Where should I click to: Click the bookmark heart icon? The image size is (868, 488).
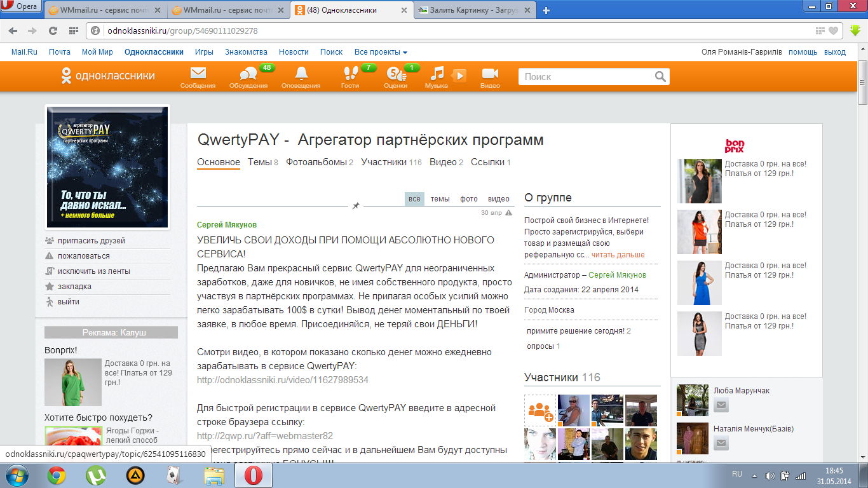pos(833,30)
